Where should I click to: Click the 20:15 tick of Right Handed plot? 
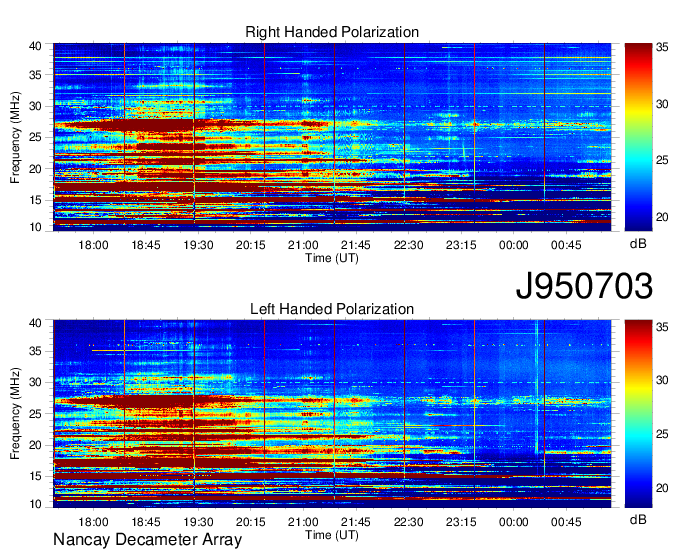click(251, 245)
